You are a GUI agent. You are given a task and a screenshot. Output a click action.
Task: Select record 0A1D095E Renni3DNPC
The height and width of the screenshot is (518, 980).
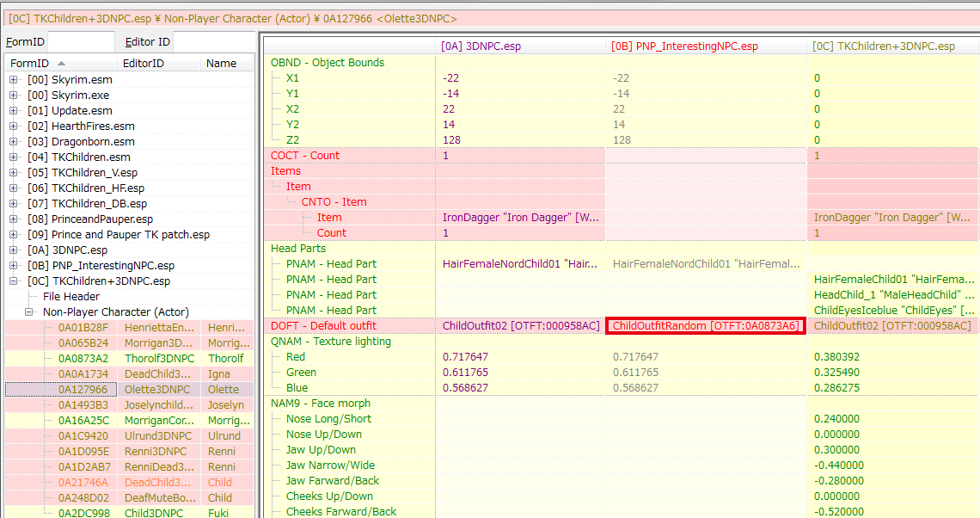point(129,451)
